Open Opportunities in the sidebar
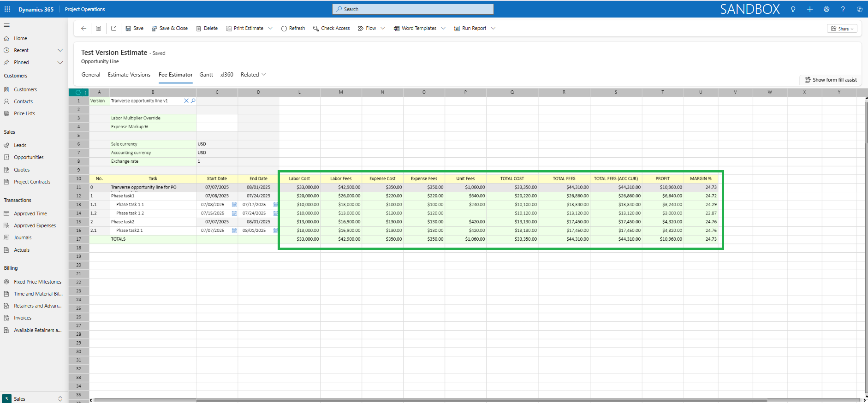The width and height of the screenshot is (868, 403). click(29, 157)
